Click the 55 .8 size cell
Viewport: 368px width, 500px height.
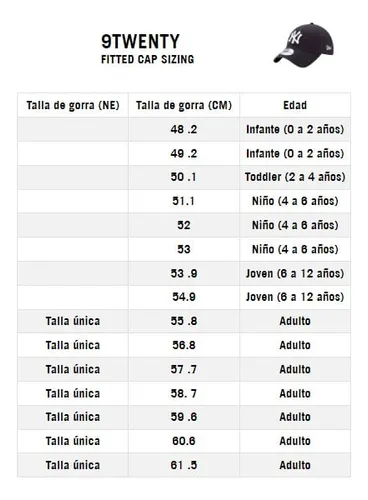[x=184, y=321]
